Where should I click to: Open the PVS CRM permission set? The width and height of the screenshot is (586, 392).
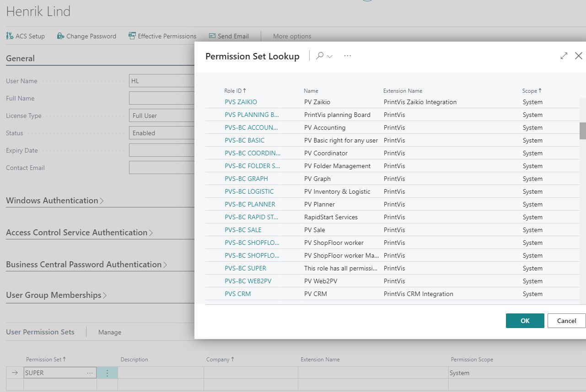(237, 294)
